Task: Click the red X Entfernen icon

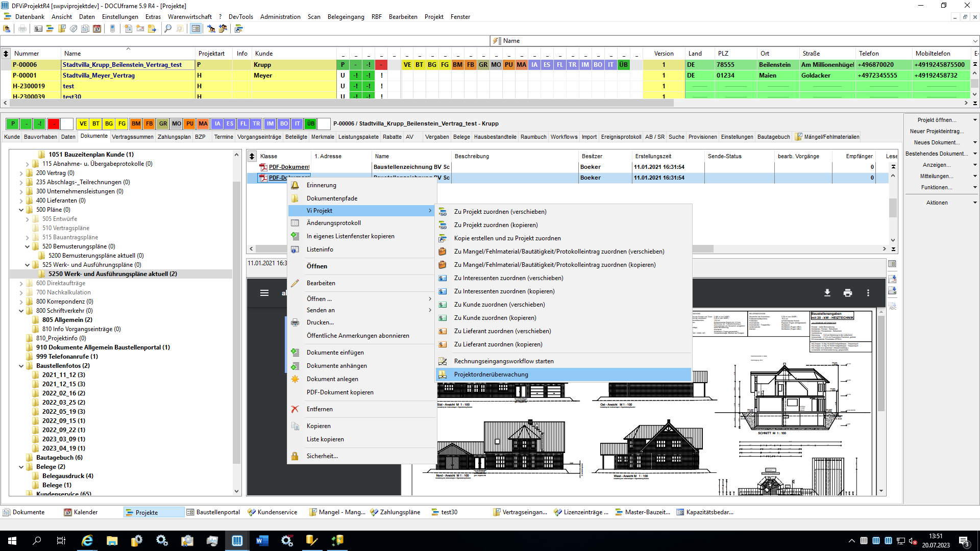Action: tap(295, 409)
